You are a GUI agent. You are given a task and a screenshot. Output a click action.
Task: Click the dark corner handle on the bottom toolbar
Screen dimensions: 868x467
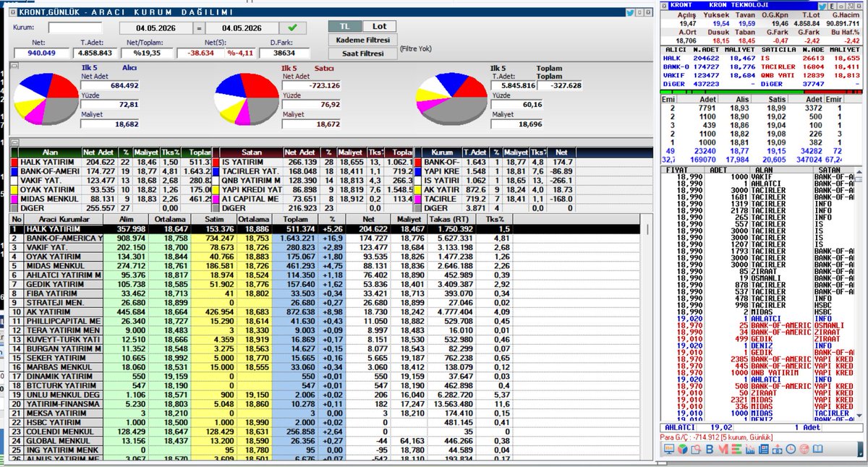point(861,449)
